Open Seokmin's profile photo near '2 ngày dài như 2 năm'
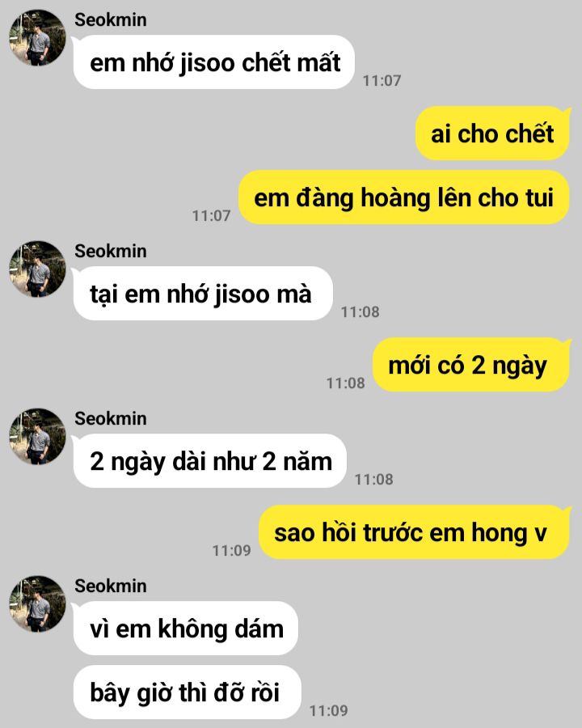This screenshot has height=728, width=582. [38, 437]
